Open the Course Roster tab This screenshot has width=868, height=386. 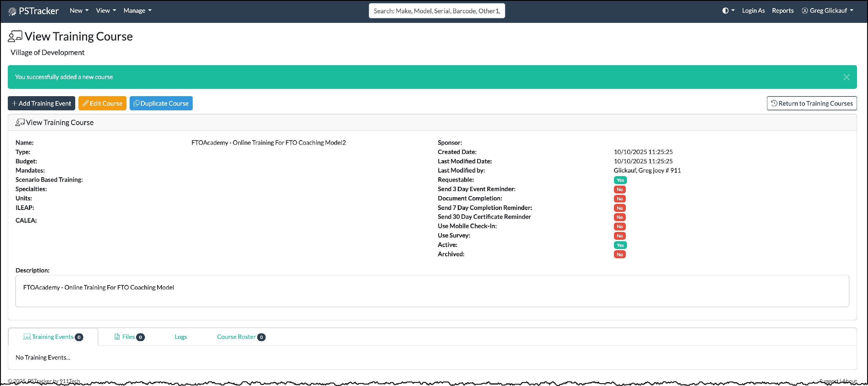pos(241,336)
